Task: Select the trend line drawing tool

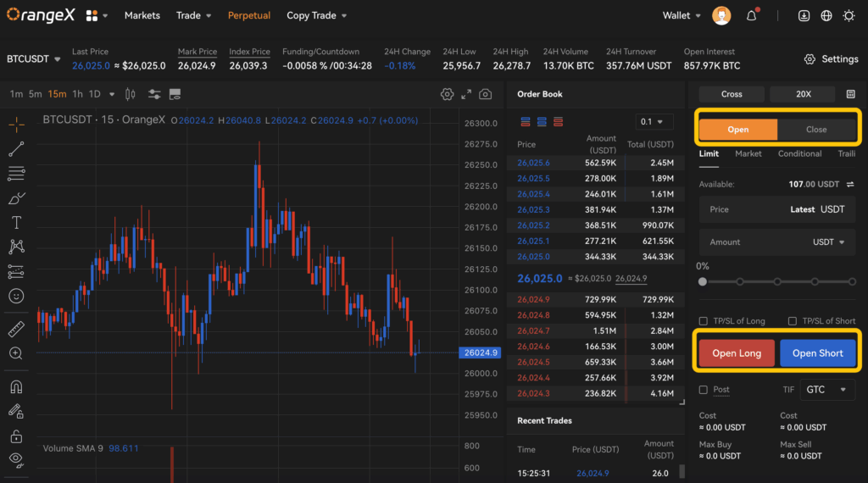Action: [16, 149]
